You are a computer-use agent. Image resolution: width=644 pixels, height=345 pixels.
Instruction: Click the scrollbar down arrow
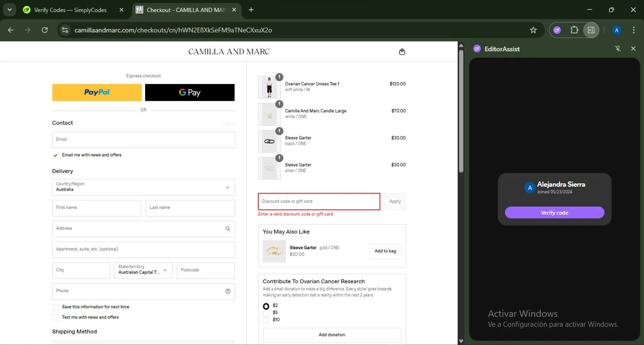point(461,342)
